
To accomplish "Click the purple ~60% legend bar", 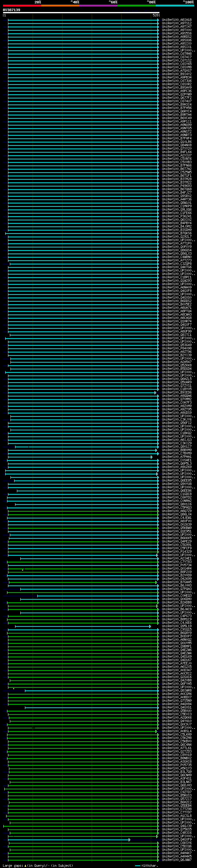I will tap(99, 6).
